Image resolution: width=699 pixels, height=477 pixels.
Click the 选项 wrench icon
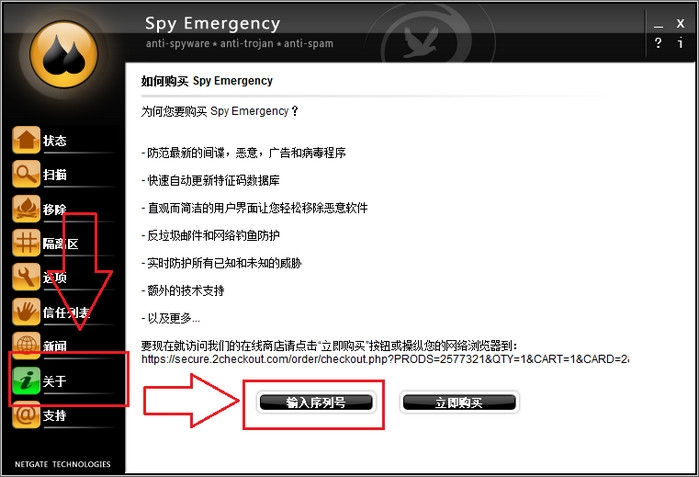tap(26, 277)
